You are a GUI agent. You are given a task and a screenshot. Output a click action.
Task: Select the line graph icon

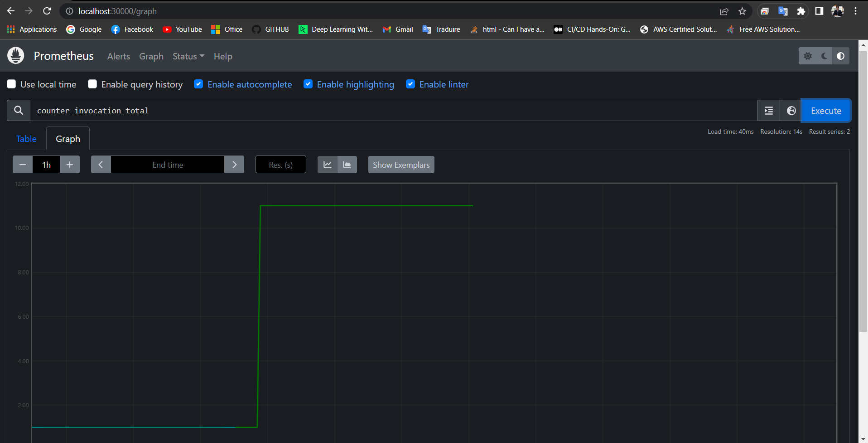(327, 164)
